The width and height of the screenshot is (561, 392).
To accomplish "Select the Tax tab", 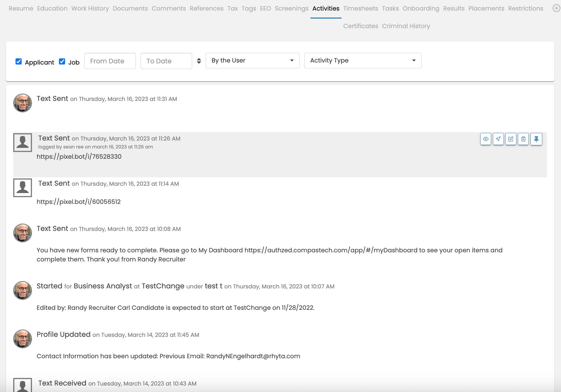I will [x=233, y=9].
